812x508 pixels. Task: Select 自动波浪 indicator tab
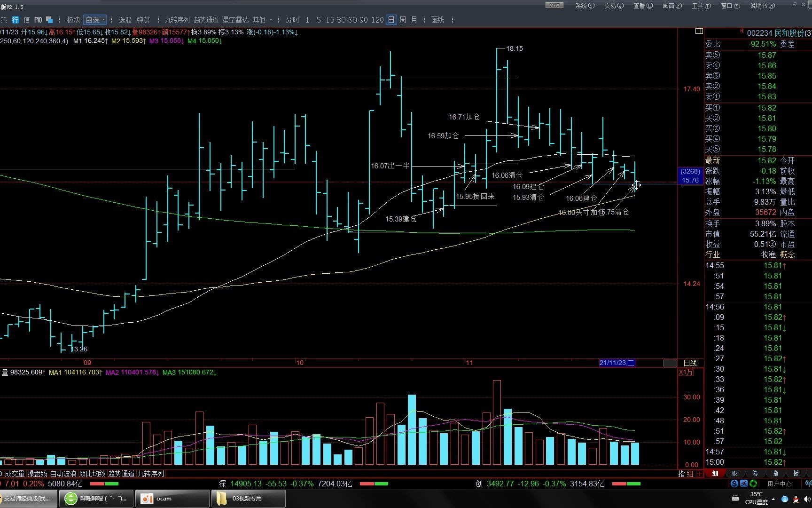[63, 474]
